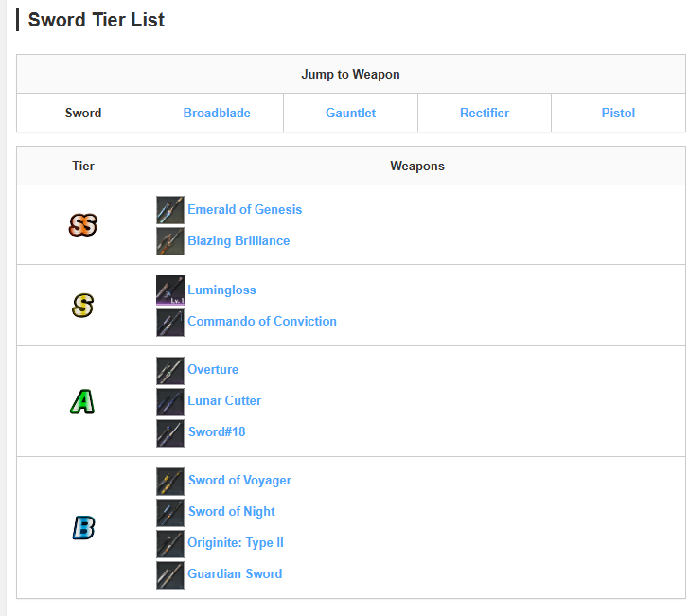Jump to the Gauntlet tier list
The height and width of the screenshot is (616, 689).
tap(350, 113)
